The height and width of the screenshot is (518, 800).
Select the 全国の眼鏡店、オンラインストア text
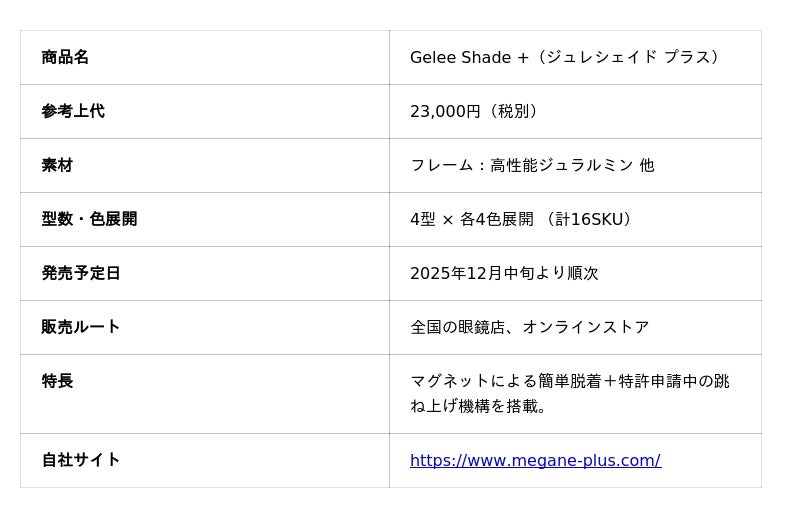click(529, 327)
